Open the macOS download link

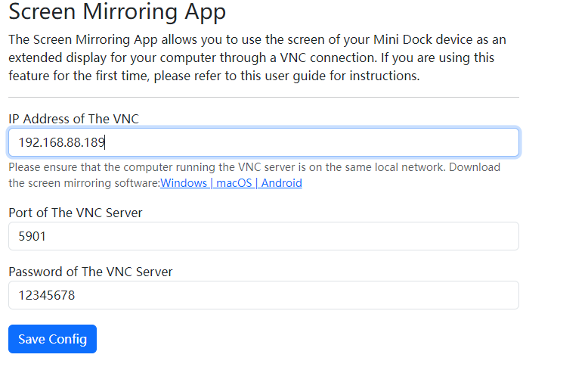(233, 183)
